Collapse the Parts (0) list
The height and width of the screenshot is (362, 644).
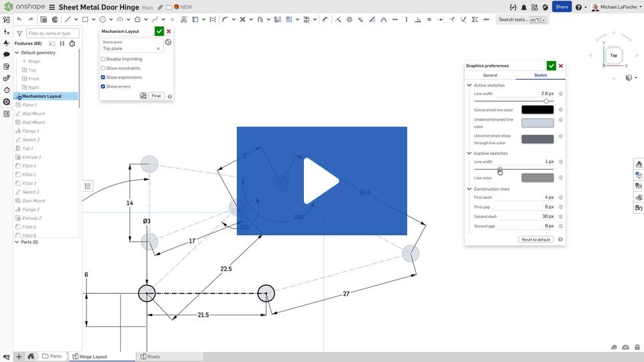17,242
